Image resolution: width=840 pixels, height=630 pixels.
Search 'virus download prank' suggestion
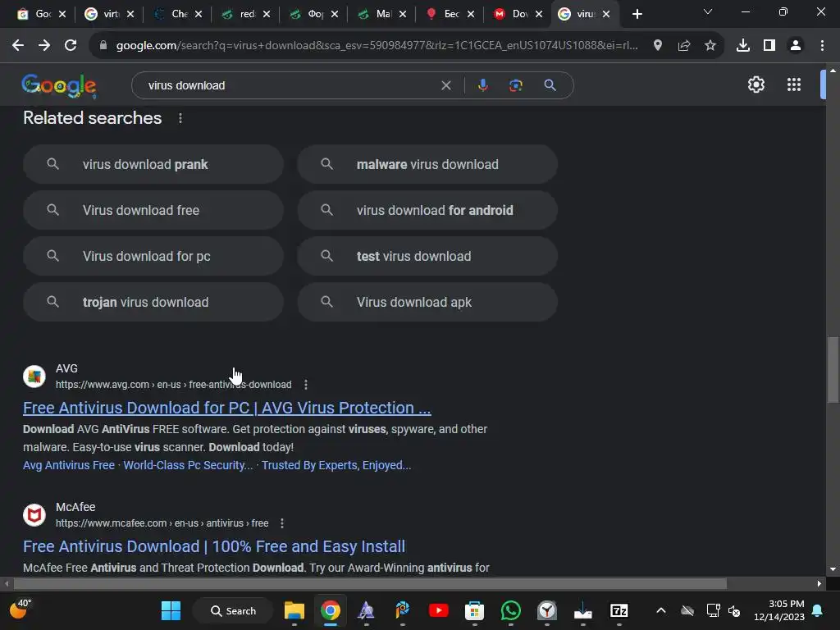click(x=153, y=164)
